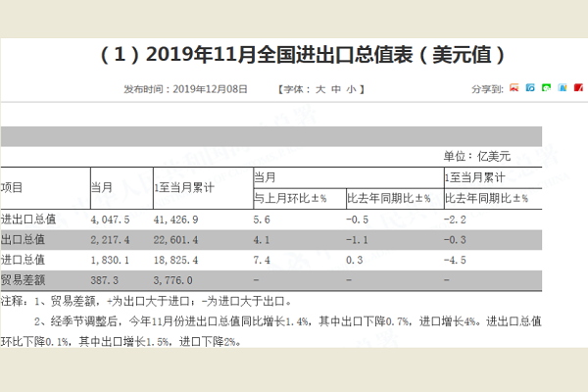The width and height of the screenshot is (588, 392).
Task: Click the value 41,426.9
Action: point(175,220)
